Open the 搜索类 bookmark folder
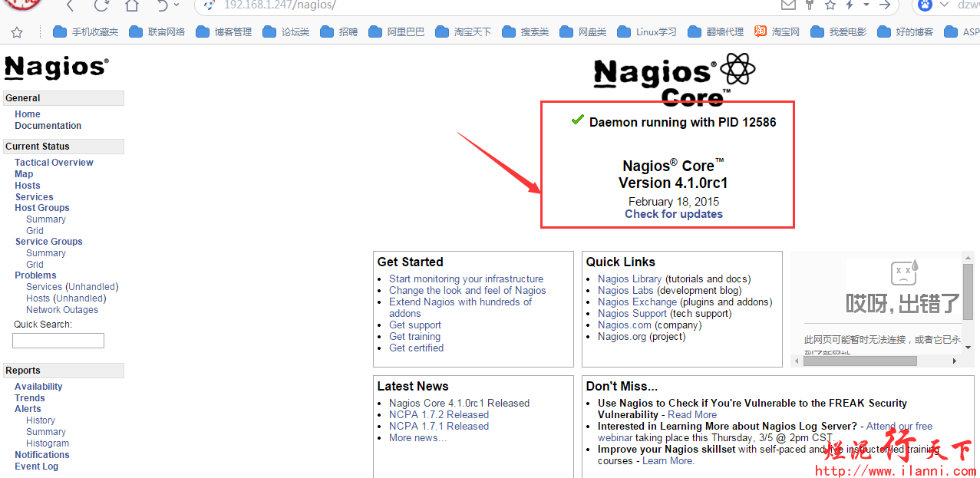 point(525,32)
